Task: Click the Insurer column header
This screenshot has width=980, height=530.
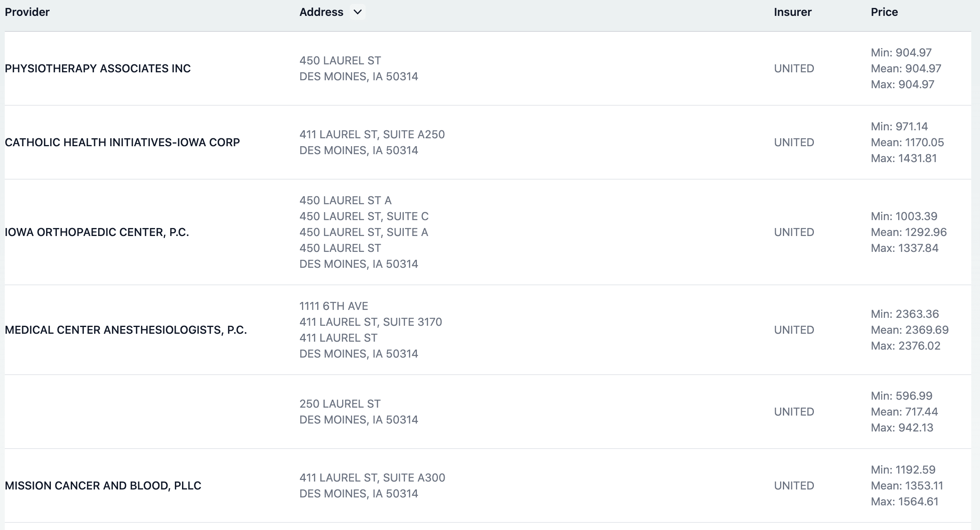Action: point(792,12)
